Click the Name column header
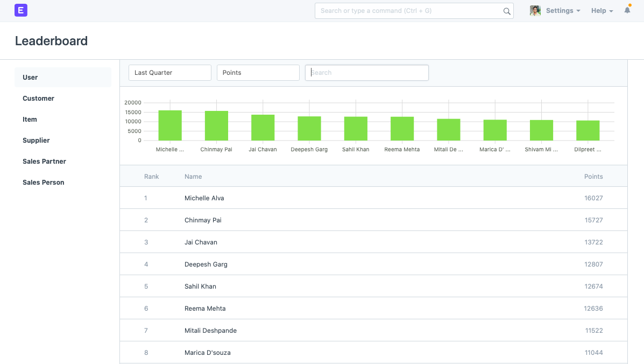Image resolution: width=644 pixels, height=364 pixels. pos(193,177)
